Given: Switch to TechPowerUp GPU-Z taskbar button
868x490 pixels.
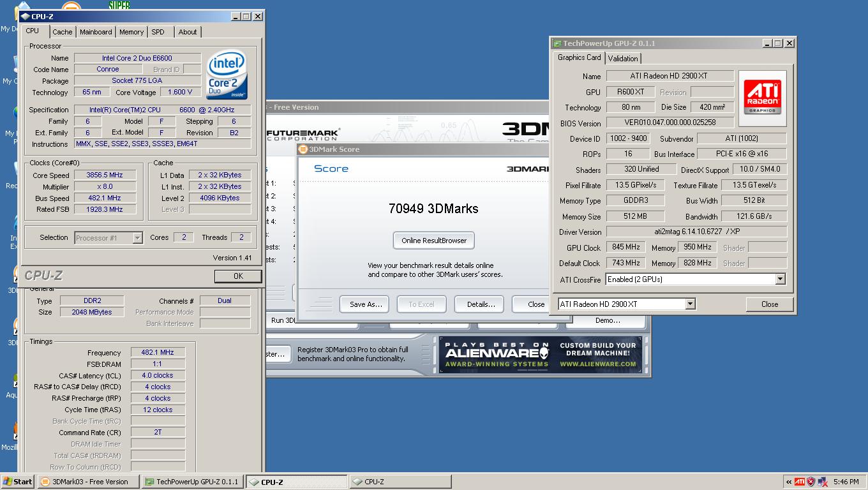Looking at the screenshot, I should [x=193, y=482].
